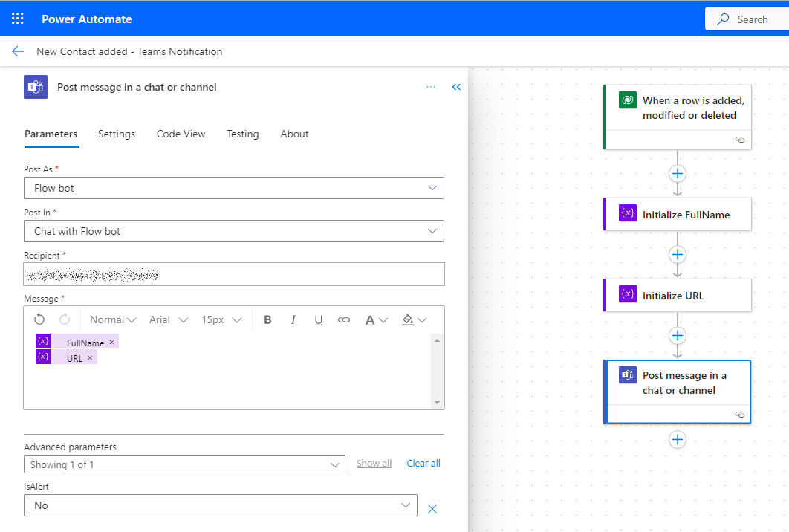Select the Post message in a chat card

coord(678,392)
